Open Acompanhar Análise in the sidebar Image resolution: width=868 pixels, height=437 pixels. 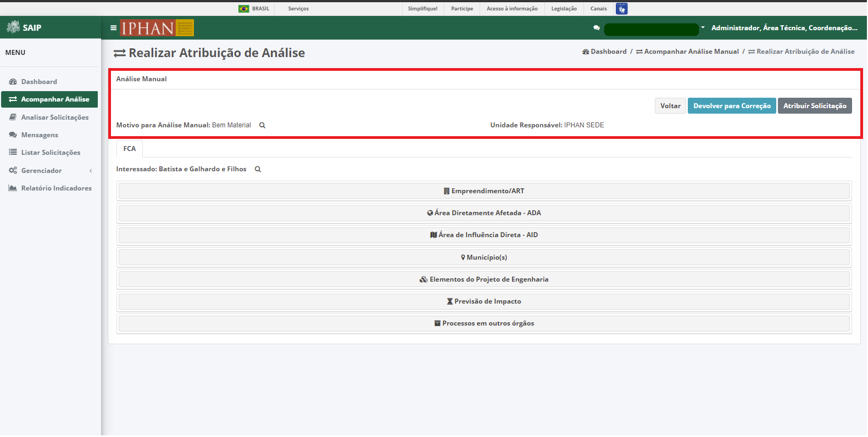[49, 99]
